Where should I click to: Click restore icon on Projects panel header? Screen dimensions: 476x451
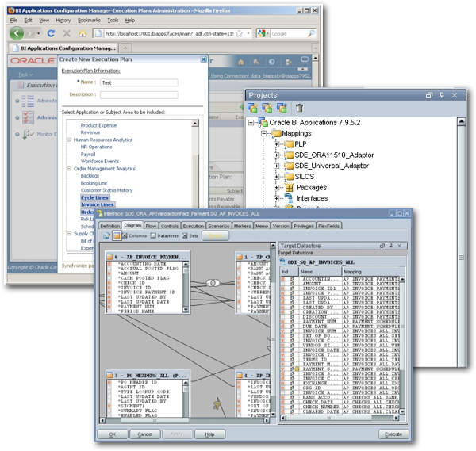point(429,96)
